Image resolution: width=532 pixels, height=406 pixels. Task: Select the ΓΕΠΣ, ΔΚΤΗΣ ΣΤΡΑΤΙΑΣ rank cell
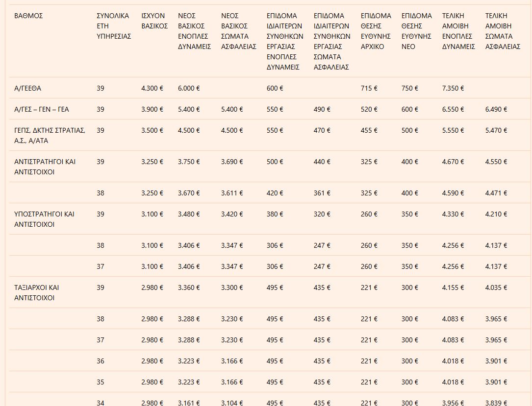(50, 135)
